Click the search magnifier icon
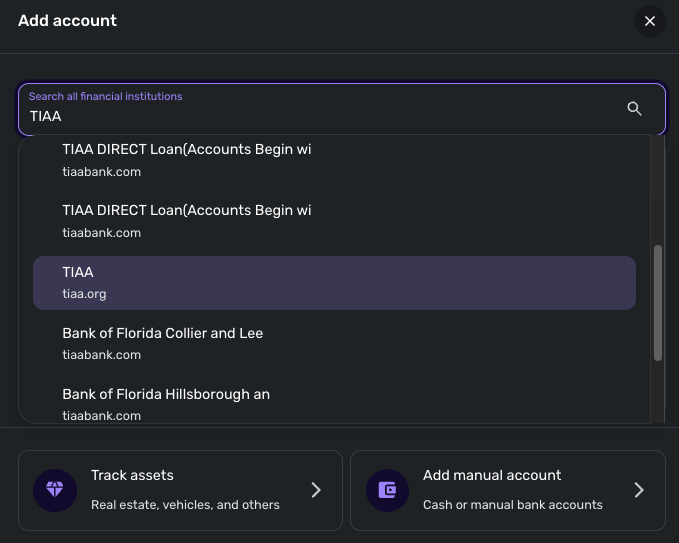Screen dimensions: 679x543 click(634, 108)
